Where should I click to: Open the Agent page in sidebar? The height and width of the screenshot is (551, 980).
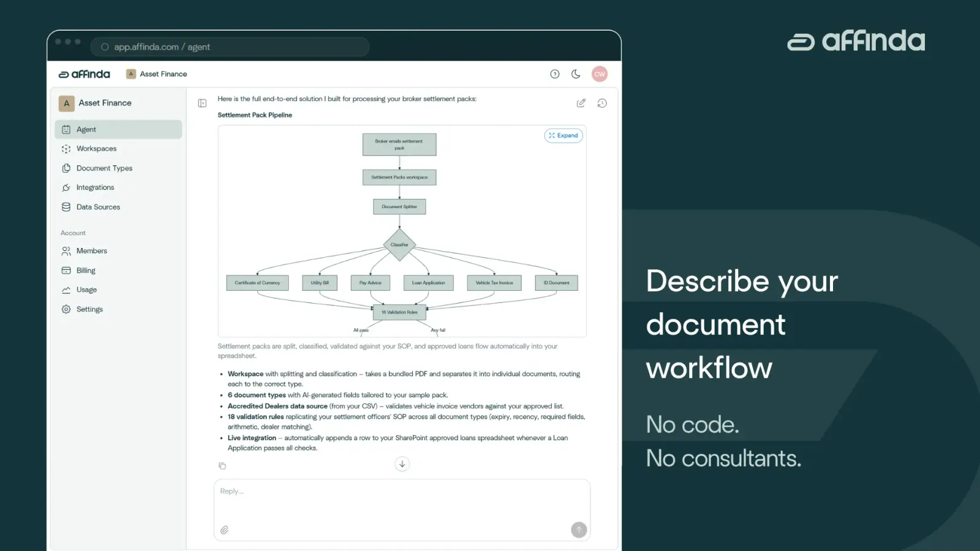118,129
